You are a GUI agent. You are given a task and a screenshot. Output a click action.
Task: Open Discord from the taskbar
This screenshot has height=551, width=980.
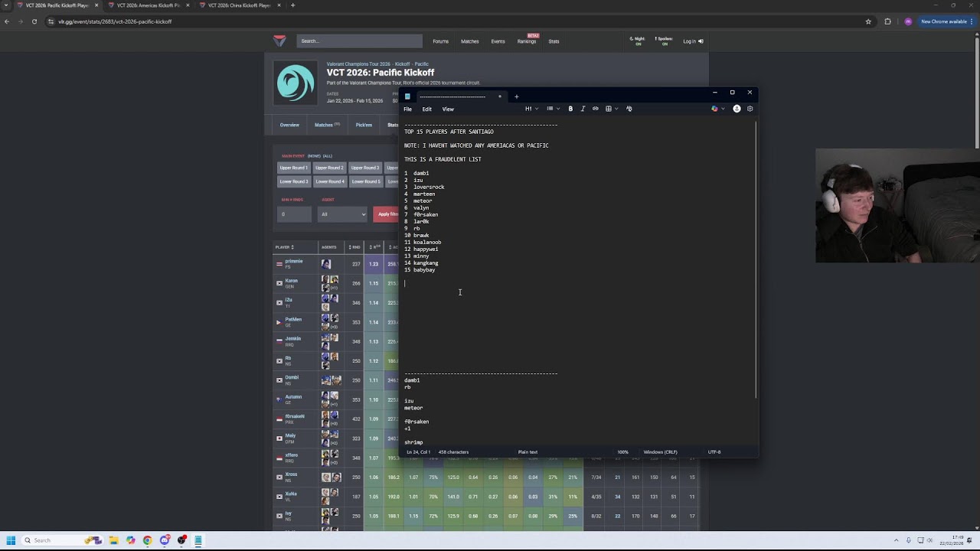pos(165,540)
